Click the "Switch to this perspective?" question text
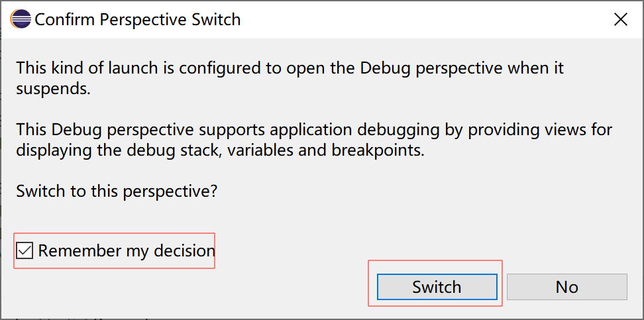Image resolution: width=644 pixels, height=320 pixels. 117,191
